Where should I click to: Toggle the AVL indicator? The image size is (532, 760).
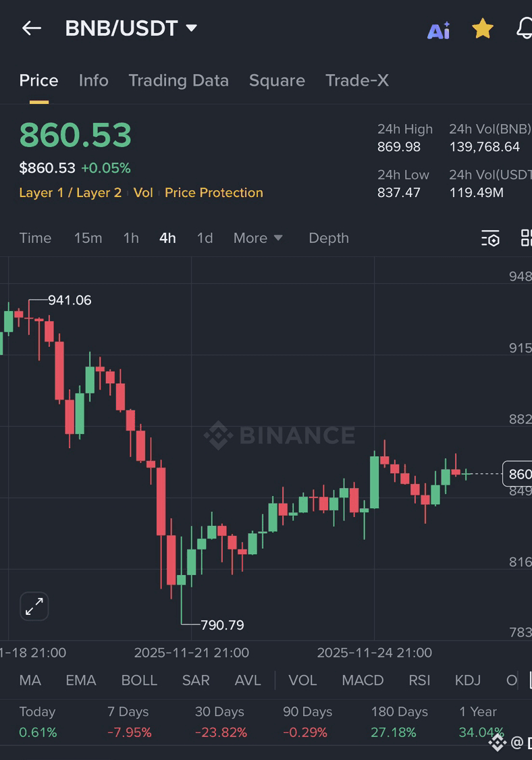[248, 680]
